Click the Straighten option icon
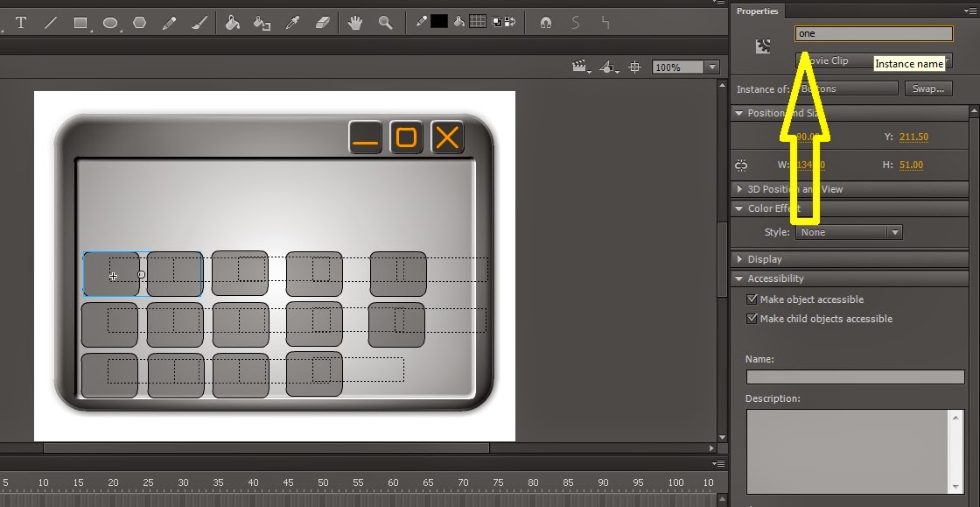This screenshot has height=507, width=980. click(605, 23)
